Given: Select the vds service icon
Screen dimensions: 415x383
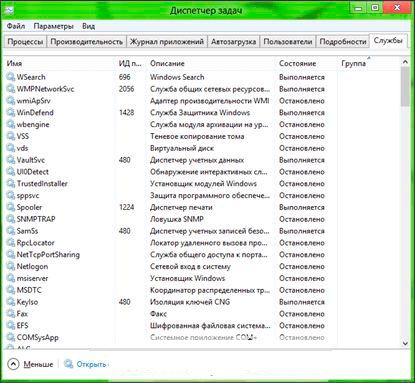Looking at the screenshot, I should (11, 148).
